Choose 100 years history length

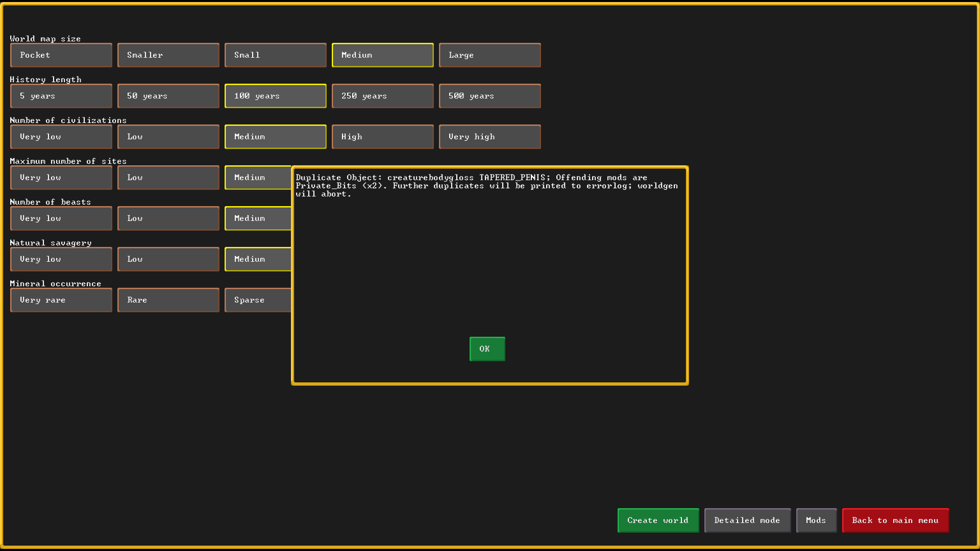[x=276, y=96]
